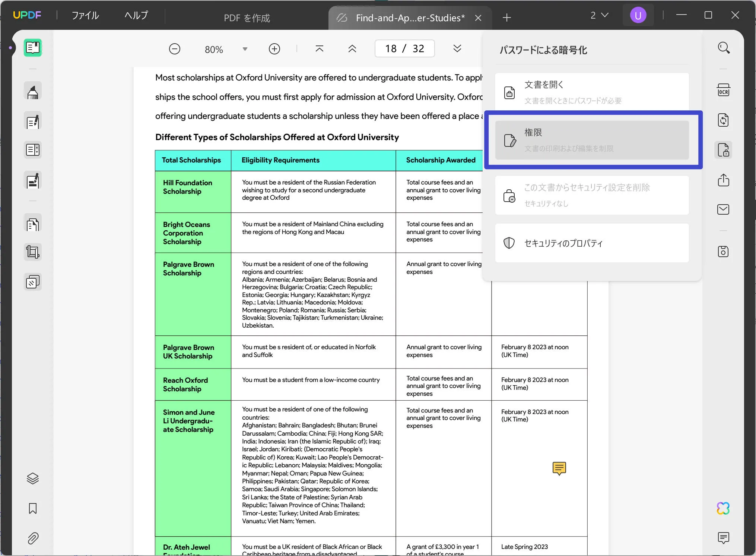756x556 pixels.
Task: Click the Bright Oceans Corporation Scholarship cell
Action: (x=193, y=233)
